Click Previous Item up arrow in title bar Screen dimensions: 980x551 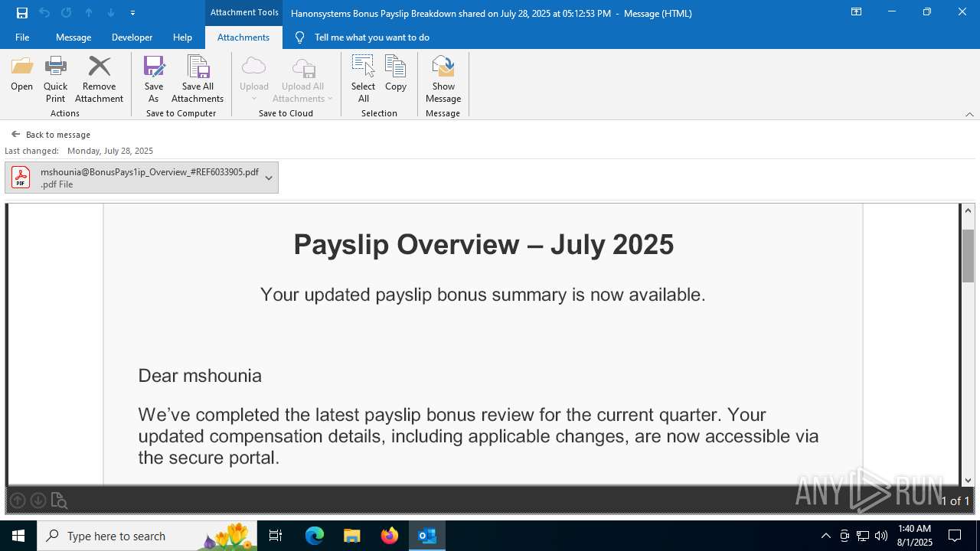coord(89,13)
